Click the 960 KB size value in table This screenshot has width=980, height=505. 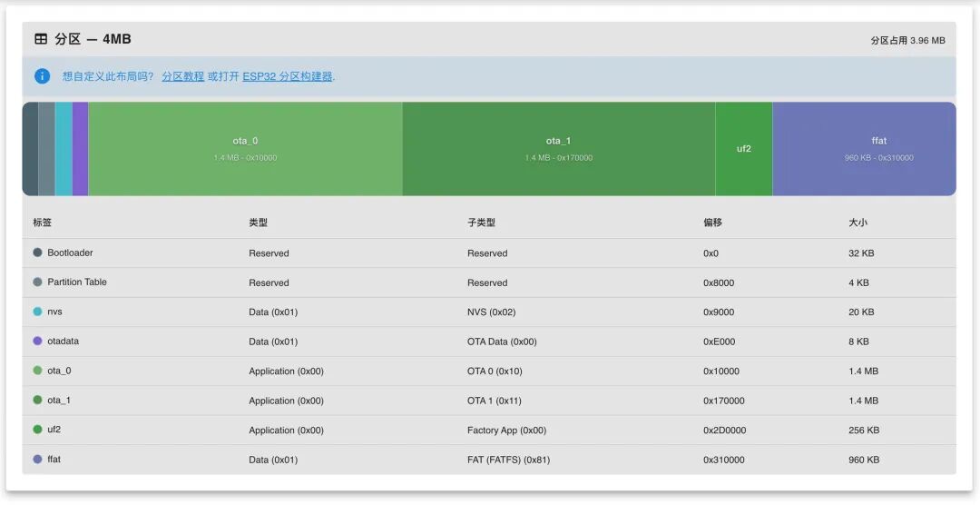(x=864, y=460)
